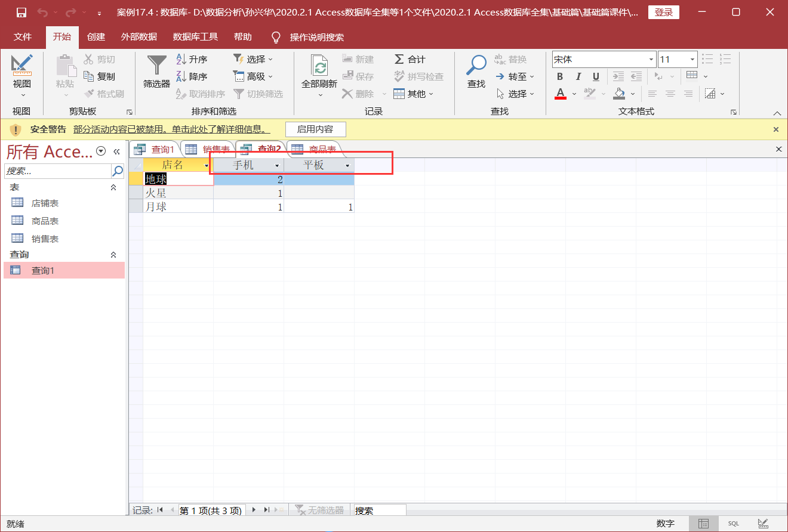Jump to first record button
This screenshot has width=788, height=532.
159,511
